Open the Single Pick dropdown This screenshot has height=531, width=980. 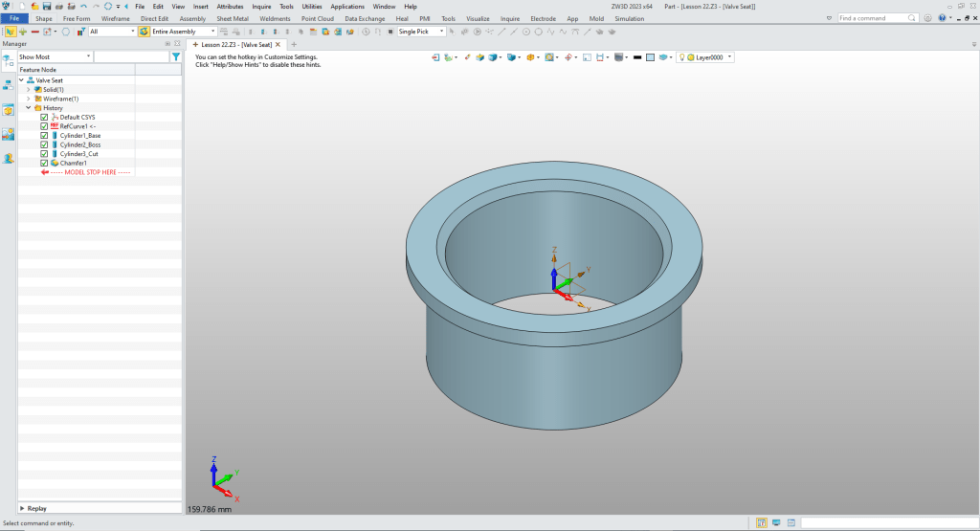pyautogui.click(x=421, y=32)
